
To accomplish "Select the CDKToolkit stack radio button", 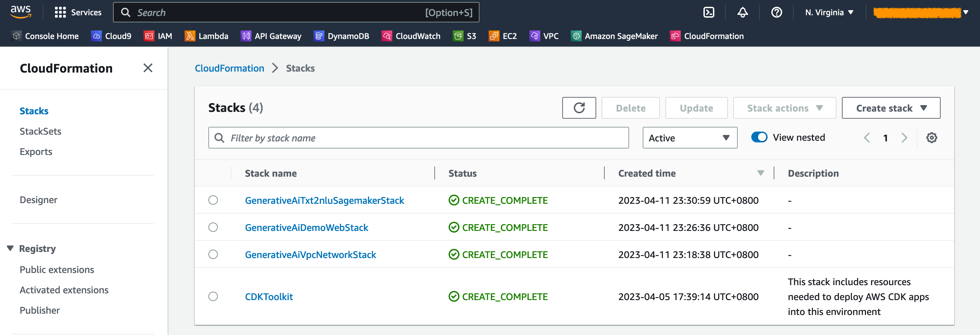I will (x=213, y=296).
